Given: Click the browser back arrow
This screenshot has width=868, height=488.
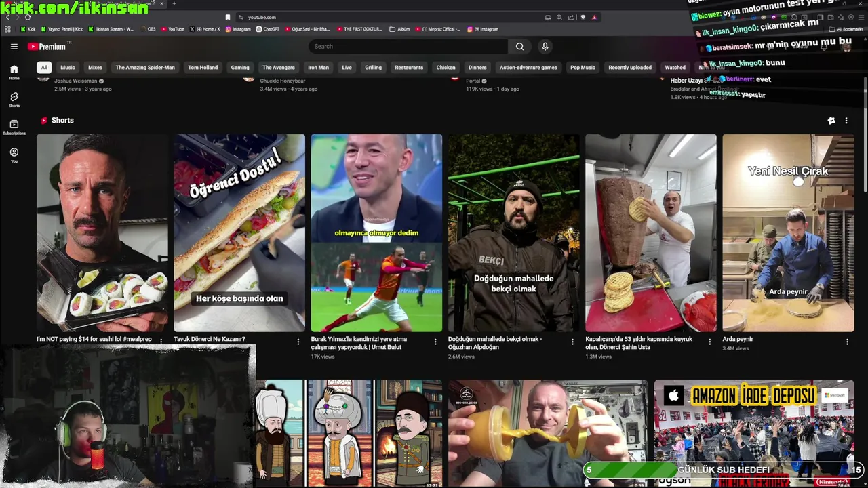Looking at the screenshot, I should point(7,17).
